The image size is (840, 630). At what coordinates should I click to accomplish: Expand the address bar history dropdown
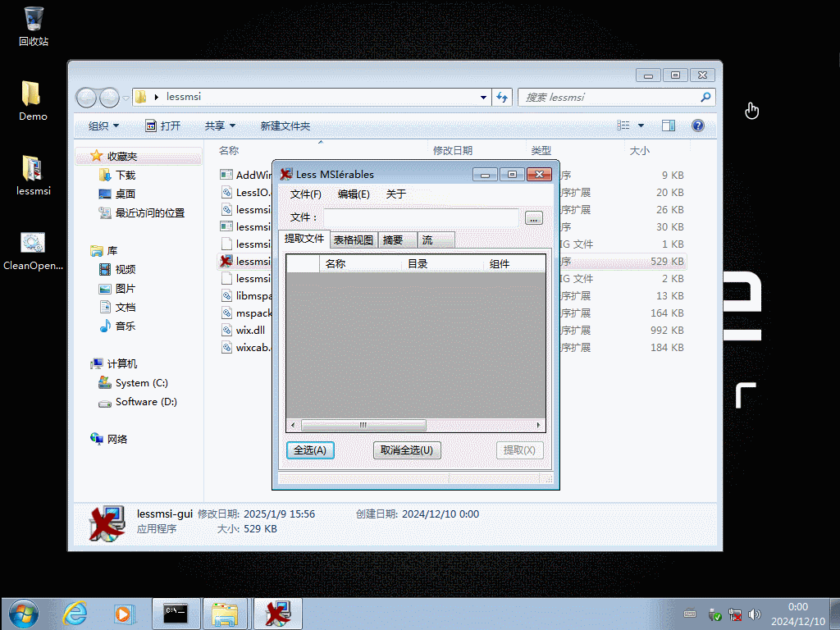click(483, 97)
